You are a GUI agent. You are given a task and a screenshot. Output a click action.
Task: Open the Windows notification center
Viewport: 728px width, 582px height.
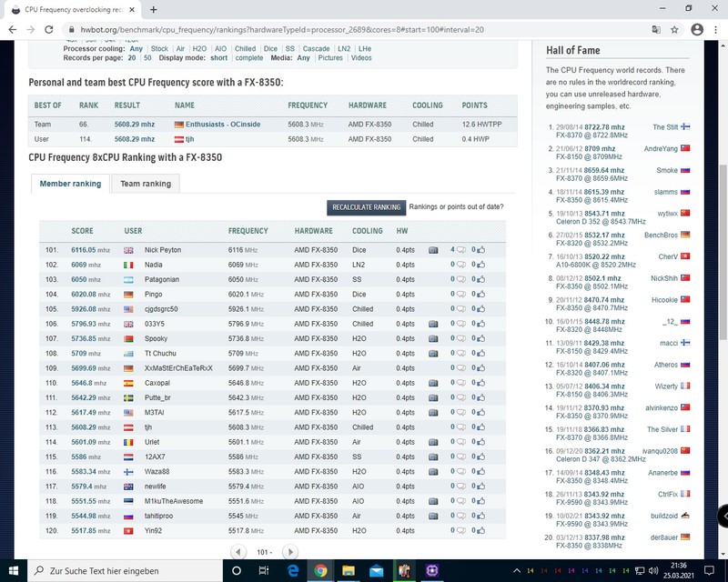[709, 570]
